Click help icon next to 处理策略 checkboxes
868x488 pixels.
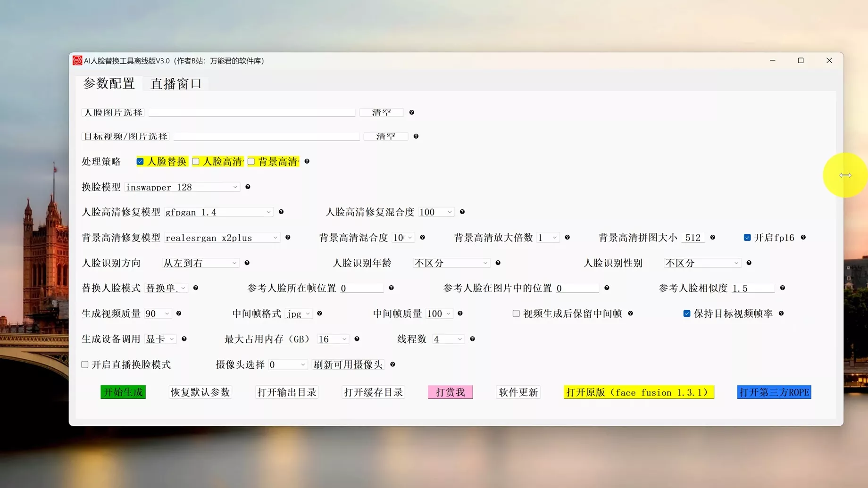(306, 161)
